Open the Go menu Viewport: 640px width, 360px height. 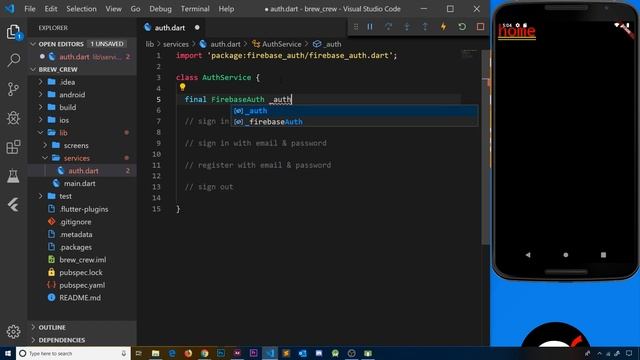coord(136,9)
